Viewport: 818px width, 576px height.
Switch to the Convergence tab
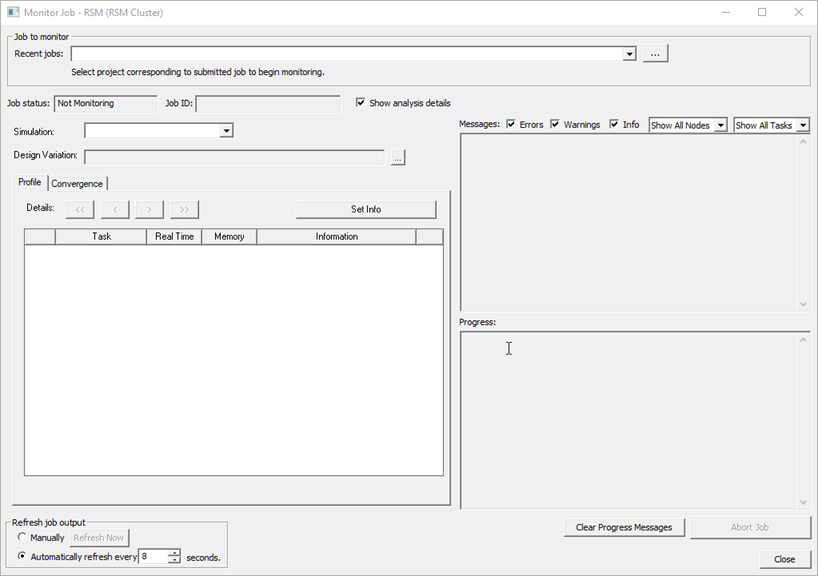pos(77,184)
